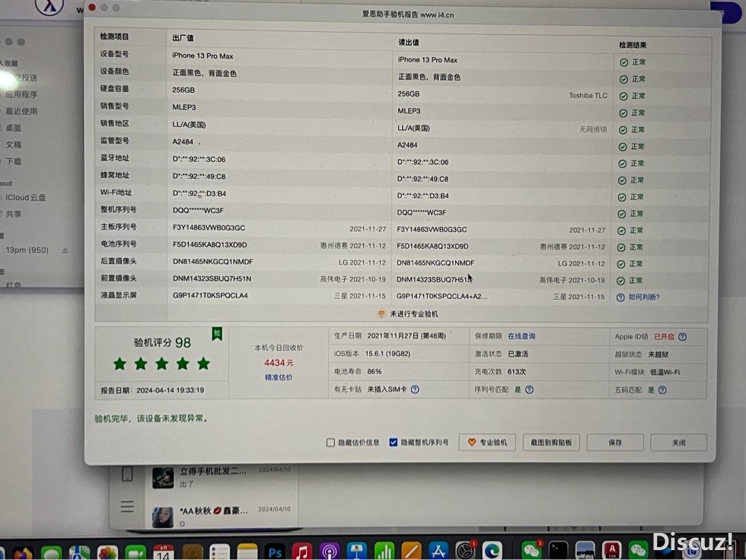Click 低温Wi-Fi module value
The height and width of the screenshot is (560, 746).
[x=665, y=372]
